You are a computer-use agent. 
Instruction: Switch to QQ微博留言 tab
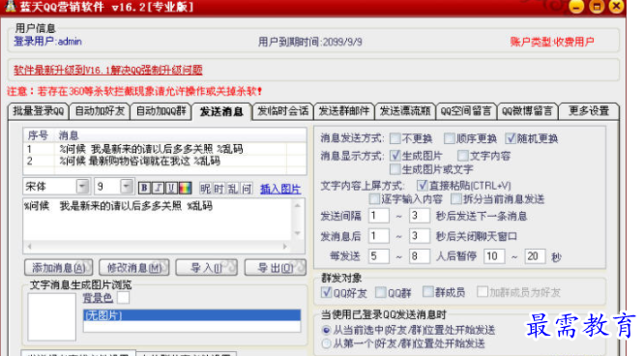pos(527,111)
